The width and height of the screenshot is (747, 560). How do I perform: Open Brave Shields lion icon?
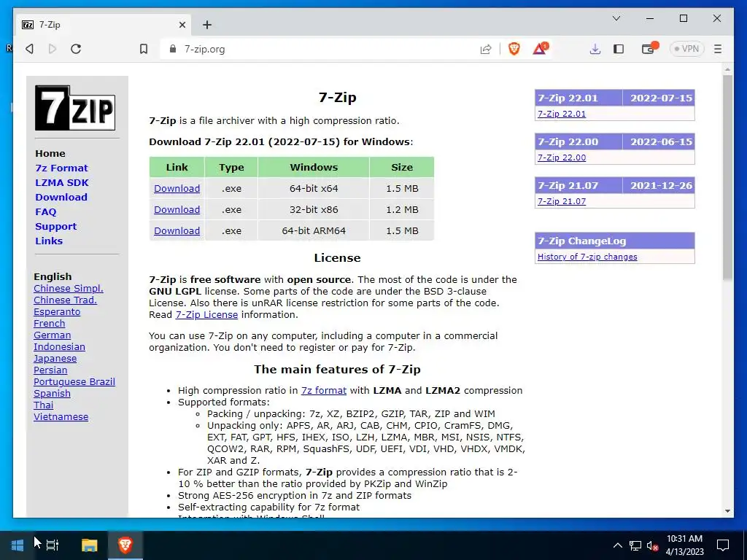coord(514,49)
